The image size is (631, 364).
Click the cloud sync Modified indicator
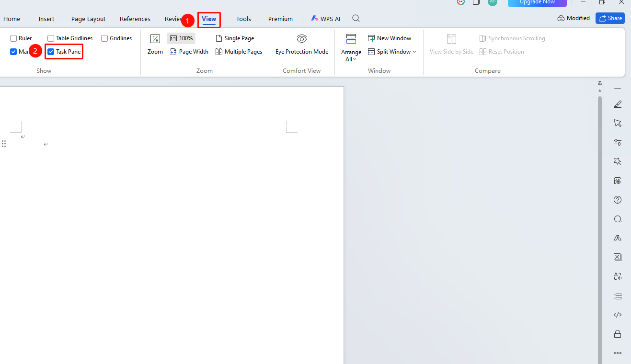pos(574,18)
